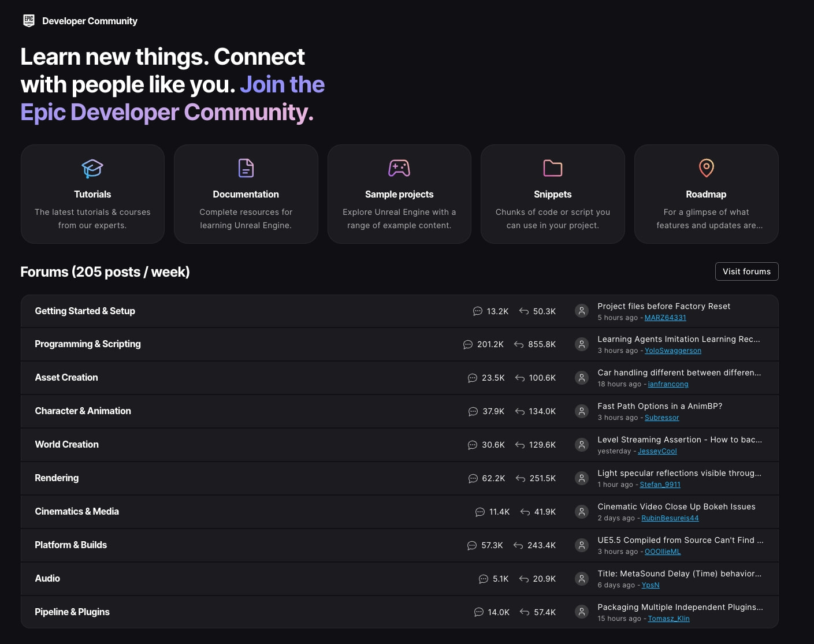Click the '62.2K' topics count
Image resolution: width=814 pixels, height=644 pixels.
(493, 478)
